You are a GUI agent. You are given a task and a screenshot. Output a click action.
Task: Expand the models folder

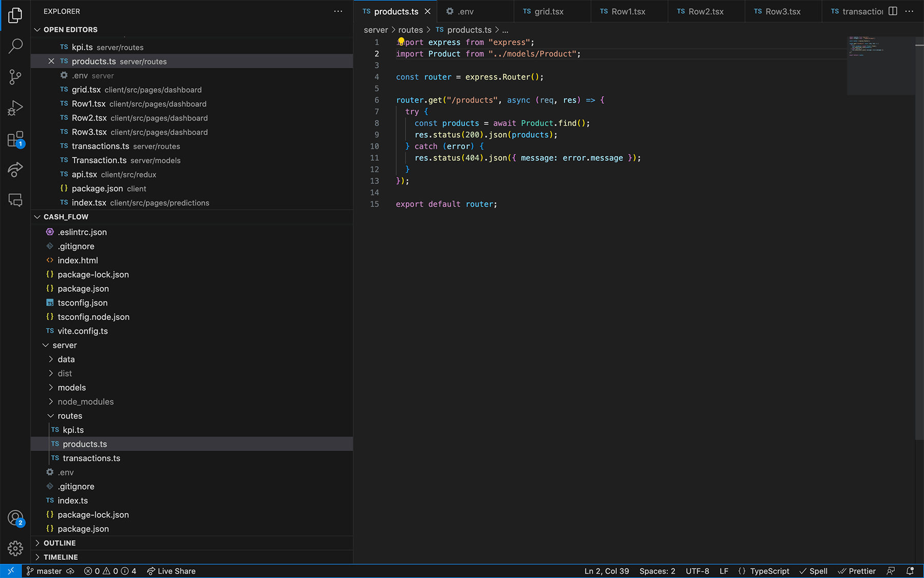192,387
